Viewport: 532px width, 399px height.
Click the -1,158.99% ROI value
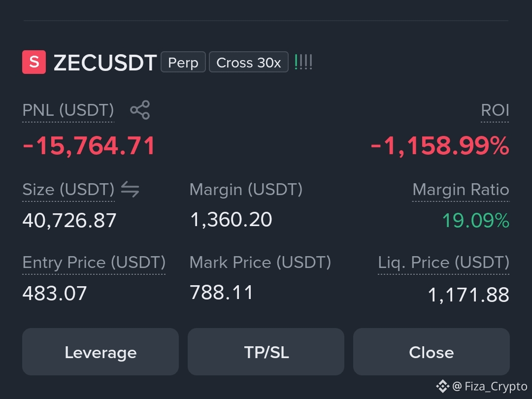coord(440,146)
